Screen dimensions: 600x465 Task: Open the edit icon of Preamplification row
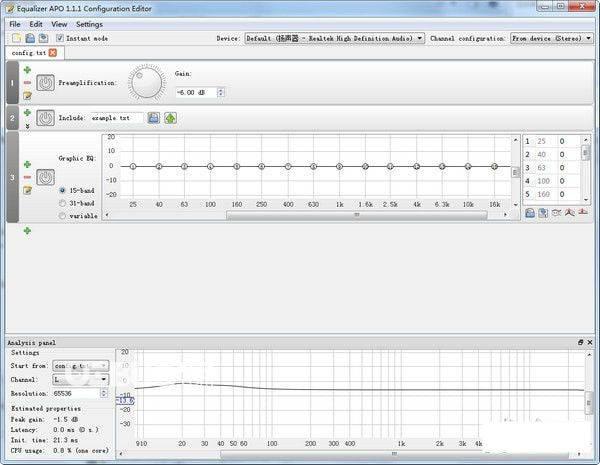(x=27, y=95)
